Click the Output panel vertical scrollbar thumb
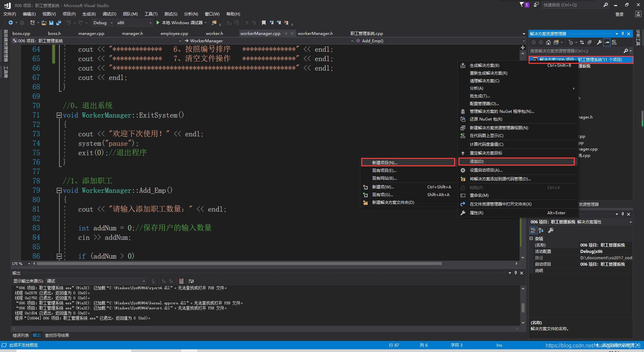This screenshot has height=352, width=644. [x=523, y=308]
